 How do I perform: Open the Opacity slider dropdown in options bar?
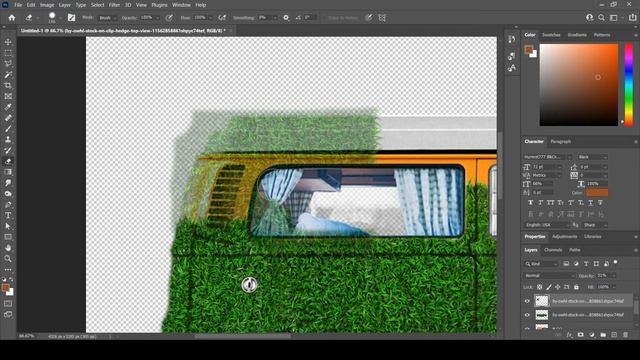point(157,18)
